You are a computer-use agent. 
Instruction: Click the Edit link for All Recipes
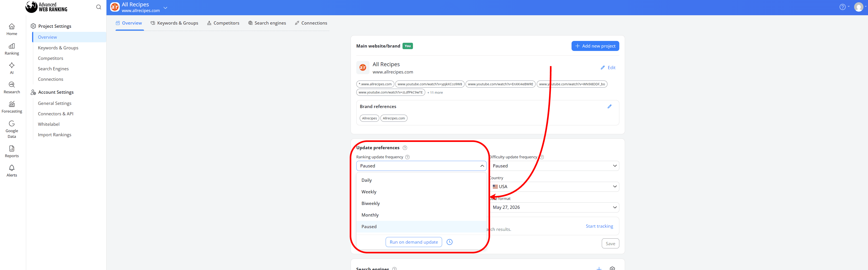[x=608, y=68]
